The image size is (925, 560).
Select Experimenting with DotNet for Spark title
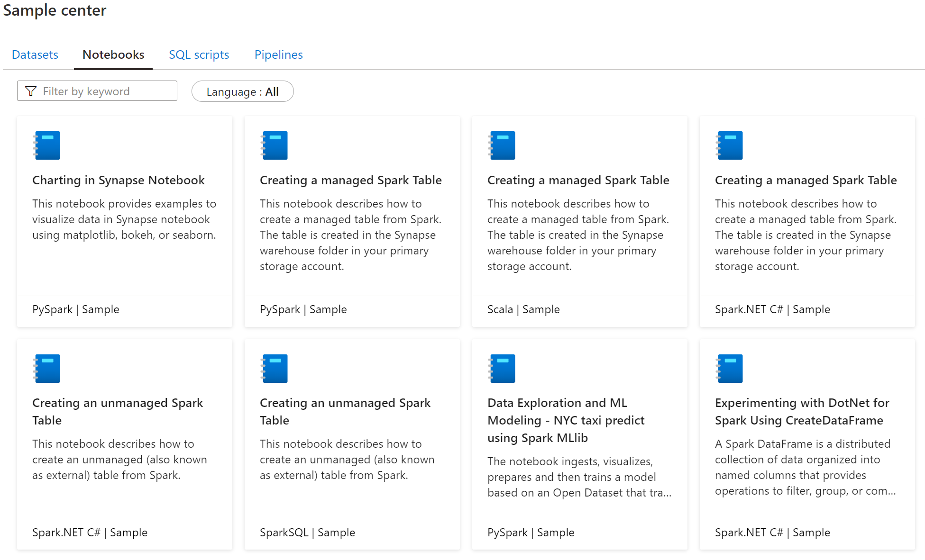(x=801, y=411)
